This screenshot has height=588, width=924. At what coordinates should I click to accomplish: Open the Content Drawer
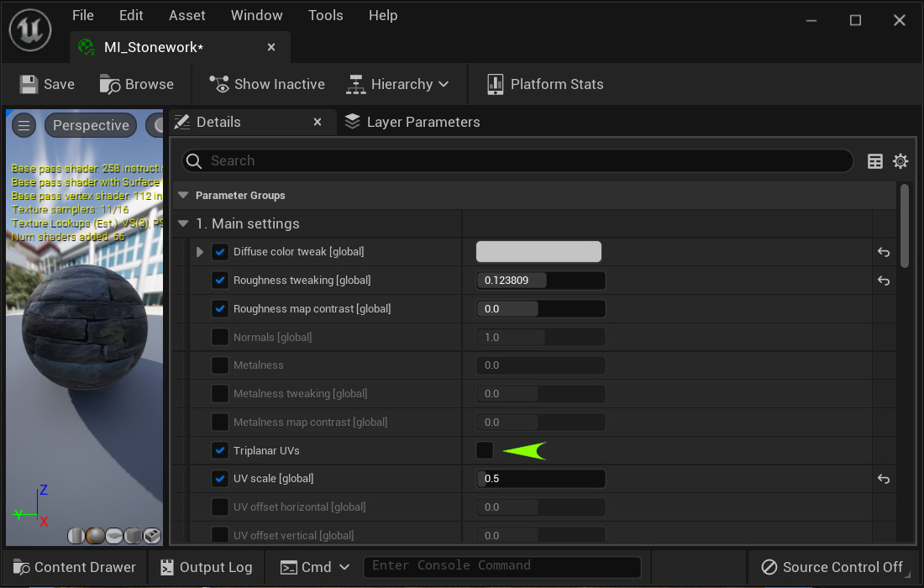[x=74, y=567]
